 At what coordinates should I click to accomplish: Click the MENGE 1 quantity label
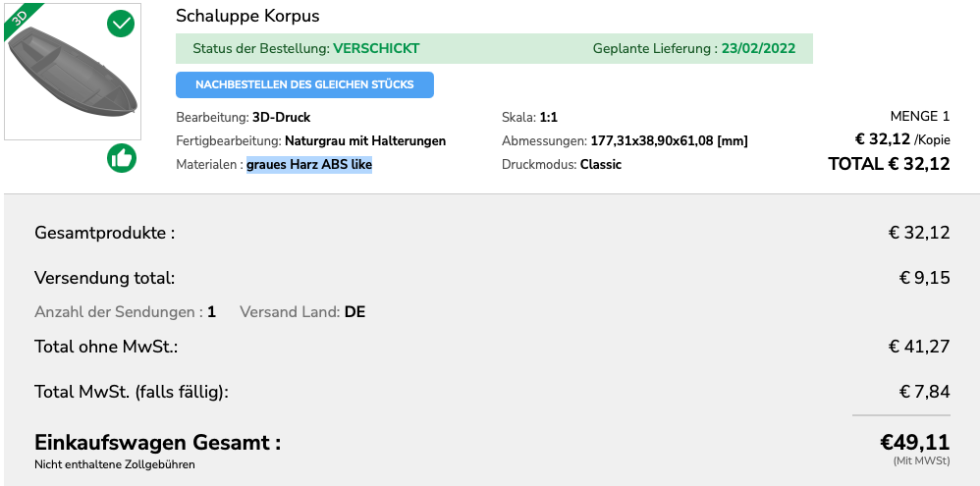click(x=919, y=117)
